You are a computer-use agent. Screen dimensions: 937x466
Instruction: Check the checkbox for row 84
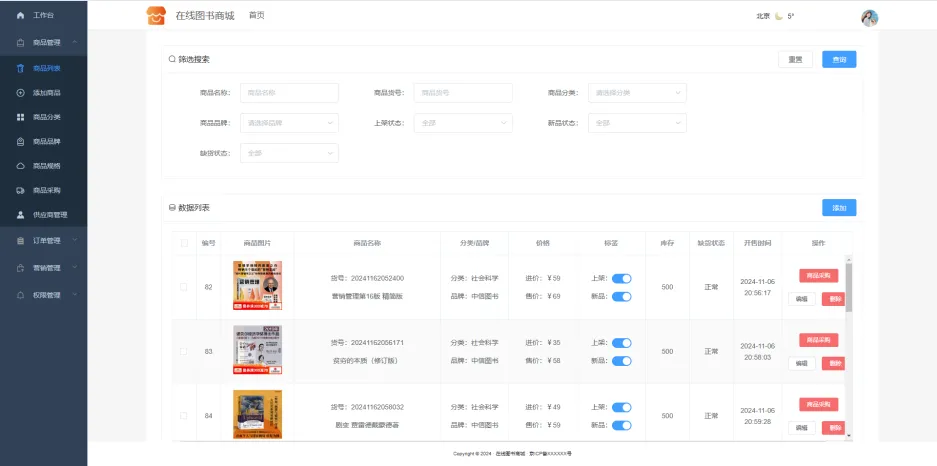click(183, 416)
